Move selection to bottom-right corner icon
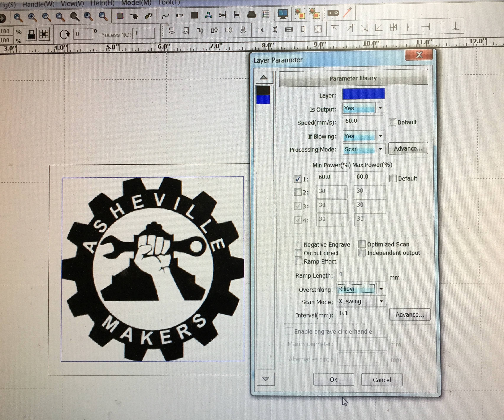 pyautogui.click(x=364, y=28)
